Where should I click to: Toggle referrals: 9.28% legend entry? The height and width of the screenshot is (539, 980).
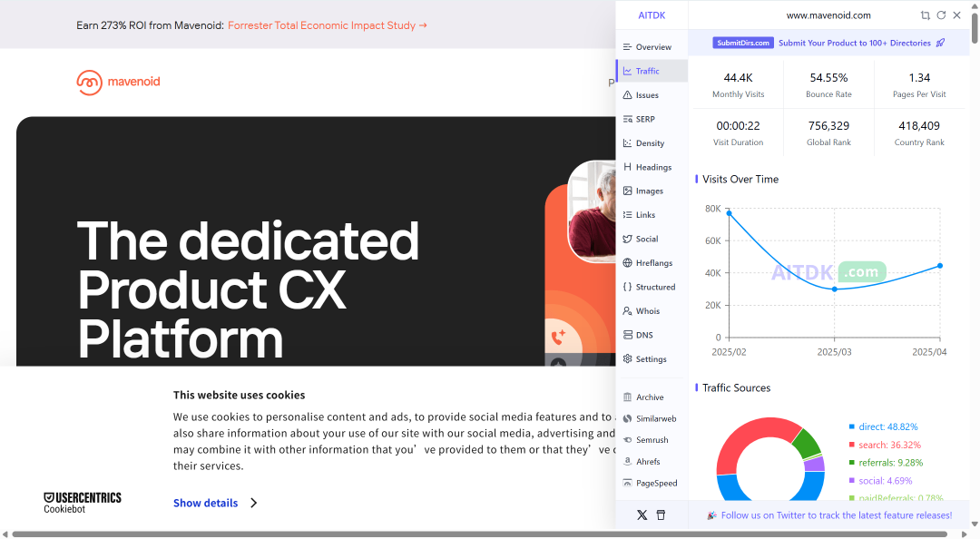coord(886,463)
